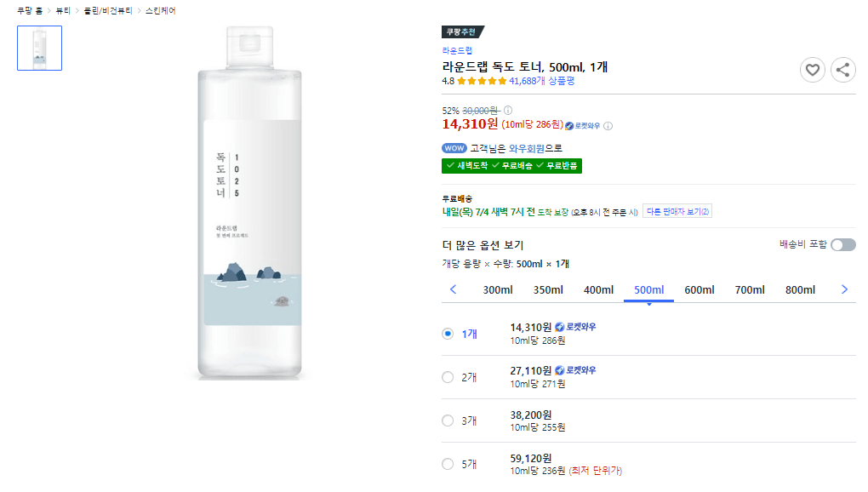Click the right arrow to show larger volumes
The width and height of the screenshot is (868, 492).
[844, 289]
